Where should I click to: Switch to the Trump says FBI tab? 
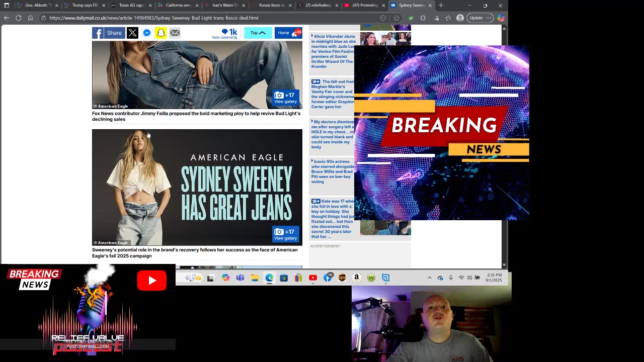pos(85,6)
